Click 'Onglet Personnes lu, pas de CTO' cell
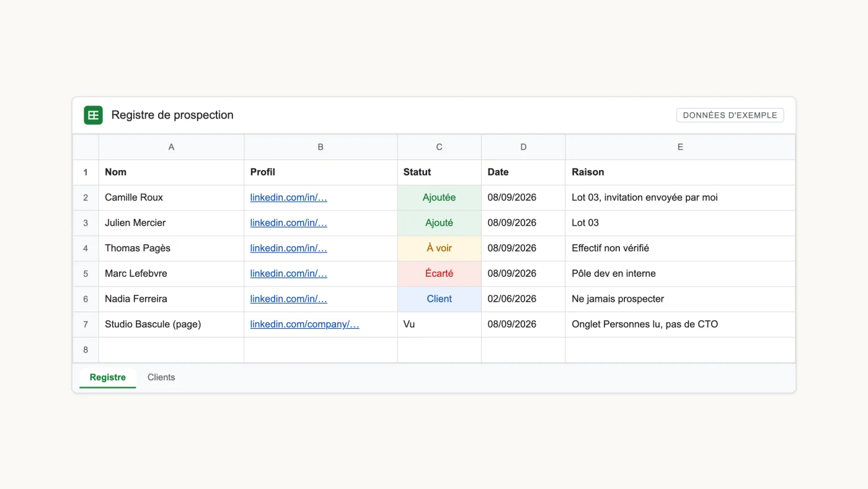The width and height of the screenshot is (868, 489). click(x=680, y=325)
